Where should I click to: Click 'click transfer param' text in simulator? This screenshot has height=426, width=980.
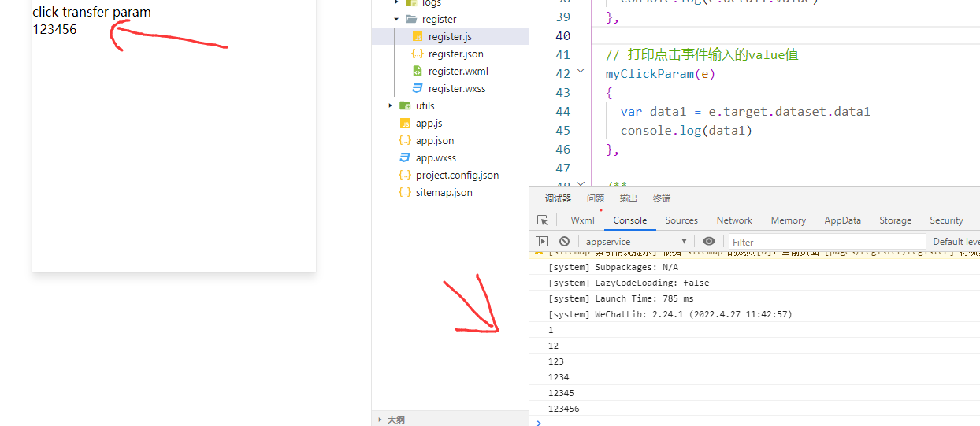coord(91,12)
